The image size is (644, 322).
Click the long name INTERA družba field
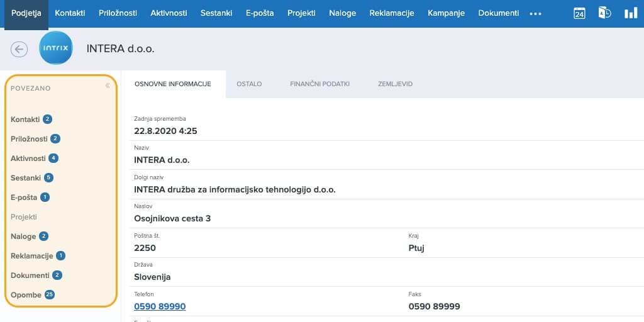point(235,190)
